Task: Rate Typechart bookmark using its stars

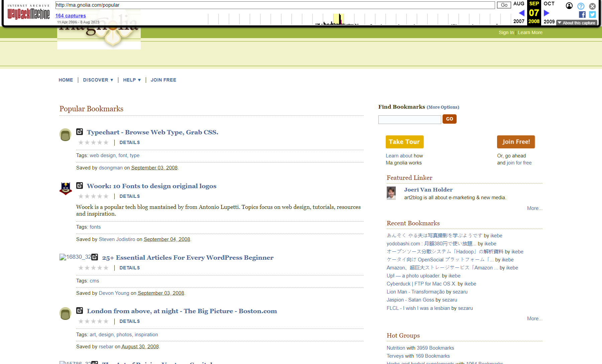Action: (x=93, y=142)
